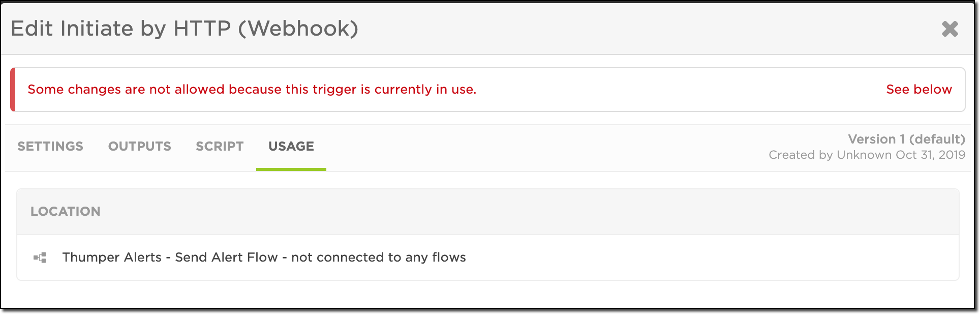Click the 'Edit Initiate by HTTP (Webhook)' title
This screenshot has height=314, width=980.
tap(185, 29)
